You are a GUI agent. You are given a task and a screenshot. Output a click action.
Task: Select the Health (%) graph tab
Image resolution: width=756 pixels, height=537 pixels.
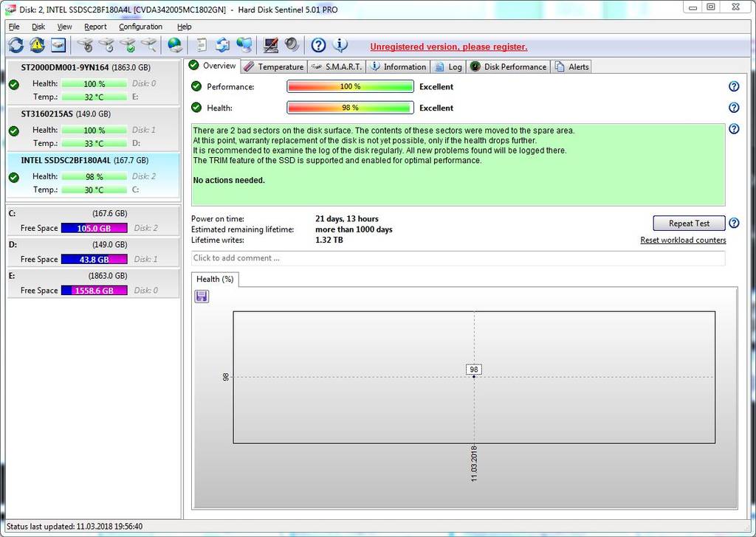(x=215, y=279)
